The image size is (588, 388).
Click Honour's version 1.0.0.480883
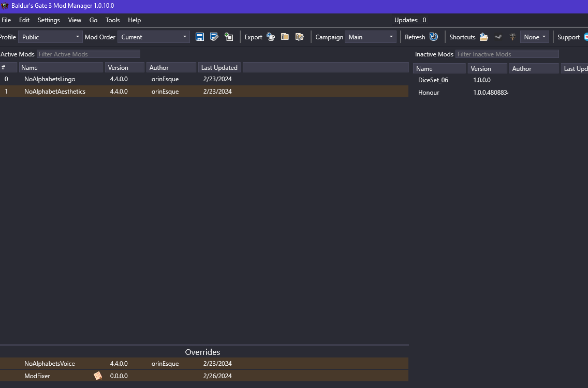pos(491,92)
